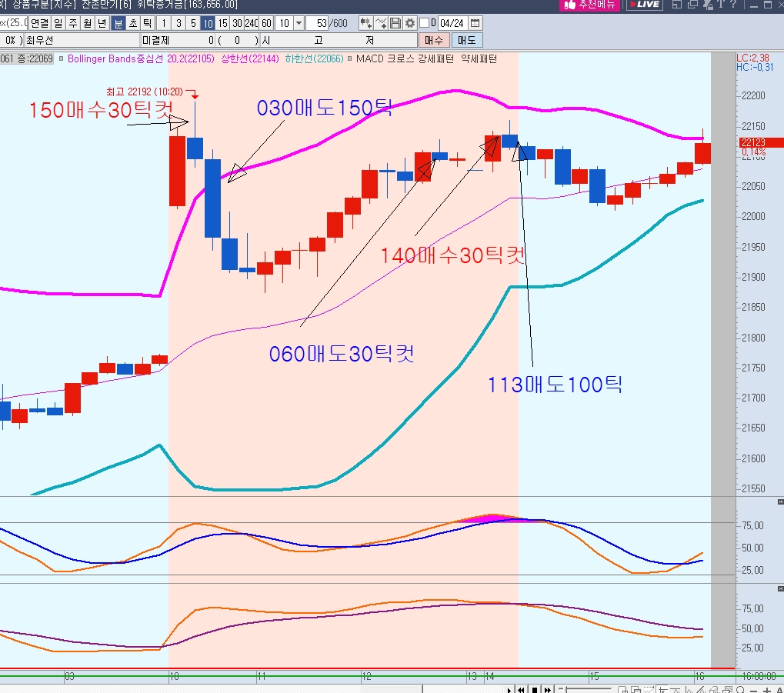
Task: Close the stochastic sub-panel with X
Action: pos(777,501)
